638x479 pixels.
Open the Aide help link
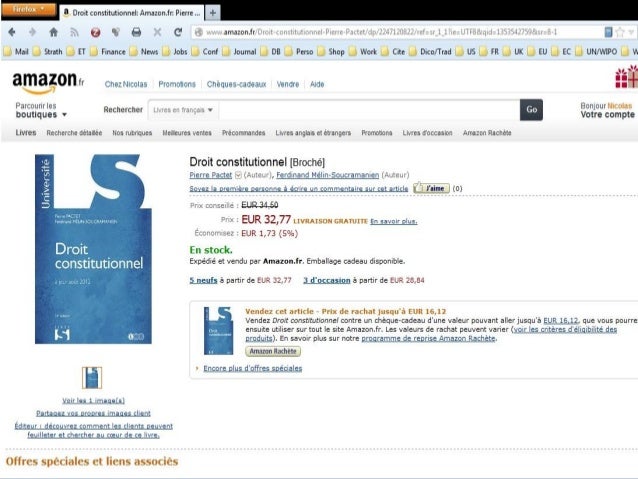[x=317, y=84]
